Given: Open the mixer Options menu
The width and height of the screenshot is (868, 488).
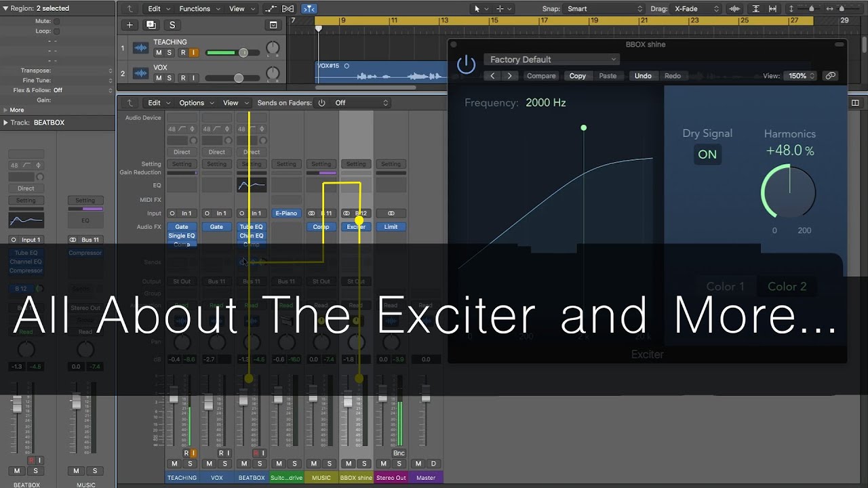Looking at the screenshot, I should tap(195, 103).
